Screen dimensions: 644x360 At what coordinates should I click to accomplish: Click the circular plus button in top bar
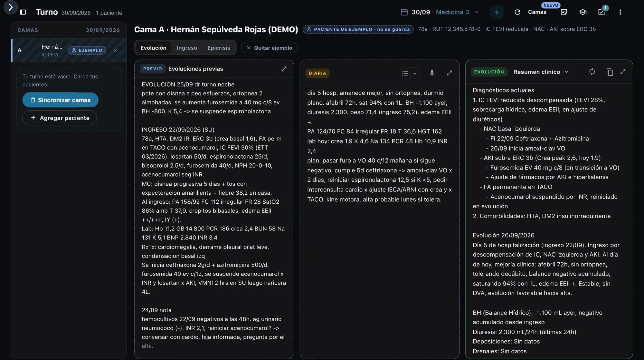[497, 12]
